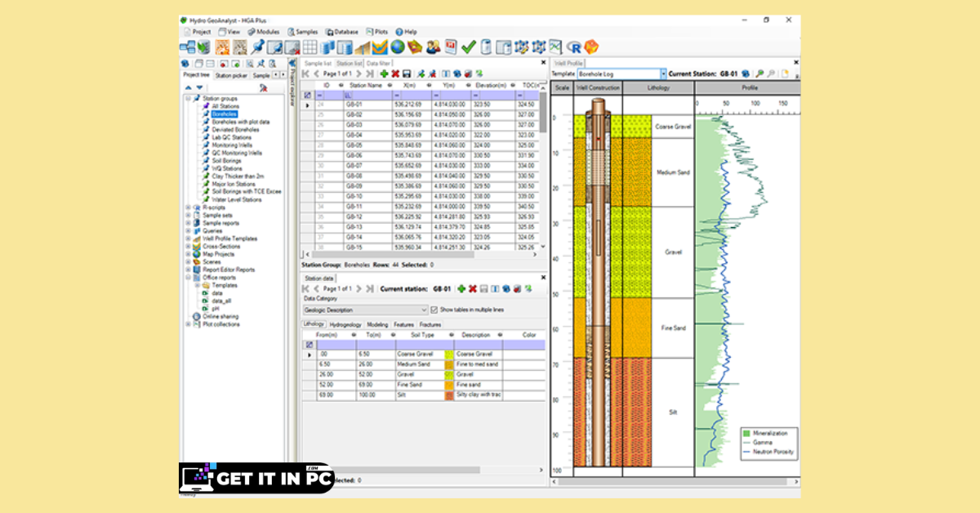Click globe icon beside Current Station GB-01

point(746,74)
